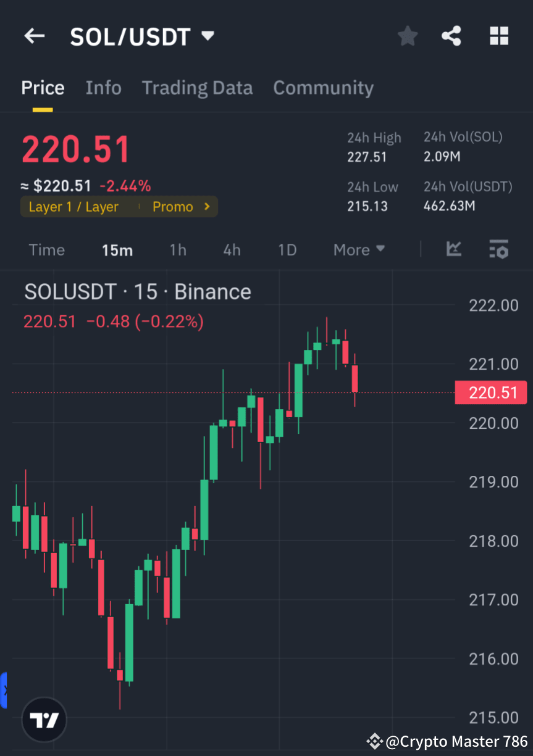Open the More timeframe dropdown
The width and height of the screenshot is (533, 756).
358,250
